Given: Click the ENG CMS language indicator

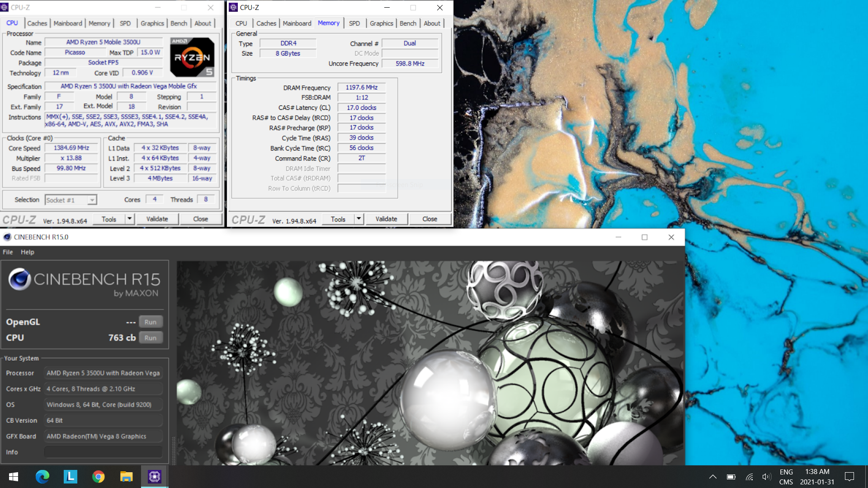Looking at the screenshot, I should [x=786, y=477].
